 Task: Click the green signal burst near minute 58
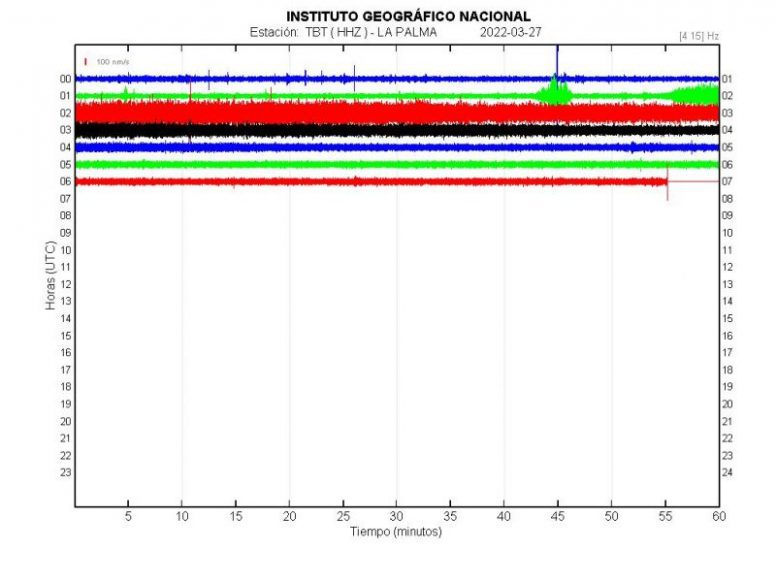pos(697,95)
